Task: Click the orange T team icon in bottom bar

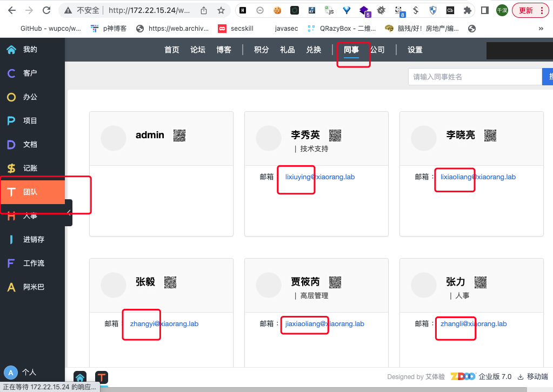Action: [x=102, y=377]
